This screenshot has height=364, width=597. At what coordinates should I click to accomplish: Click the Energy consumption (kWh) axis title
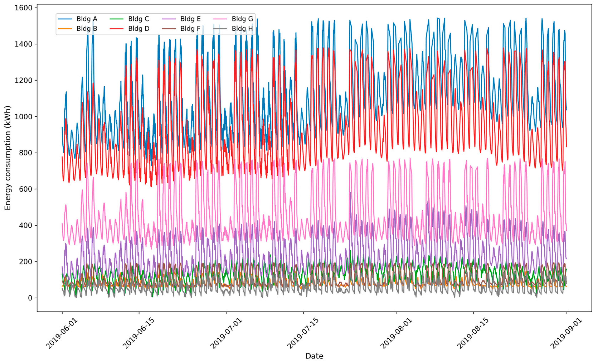click(8, 158)
